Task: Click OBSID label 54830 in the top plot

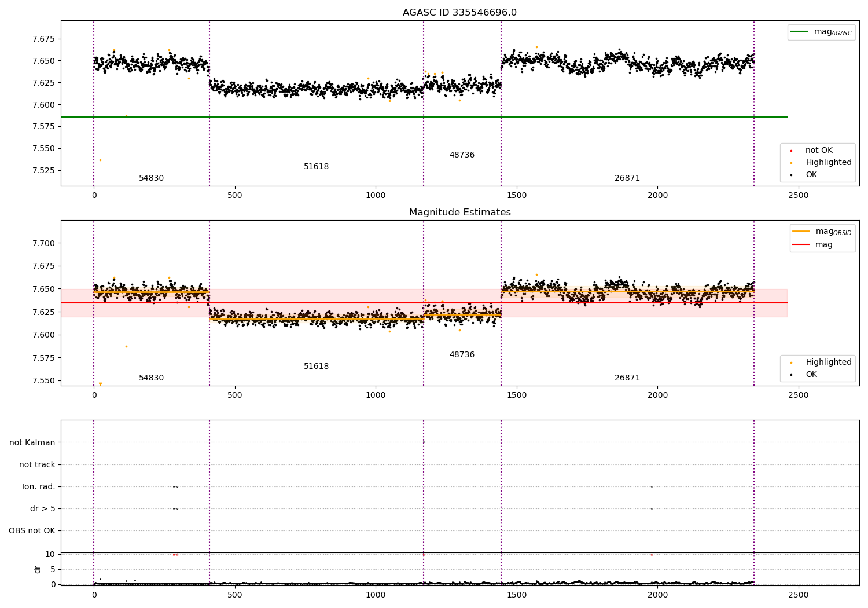Action: point(151,178)
